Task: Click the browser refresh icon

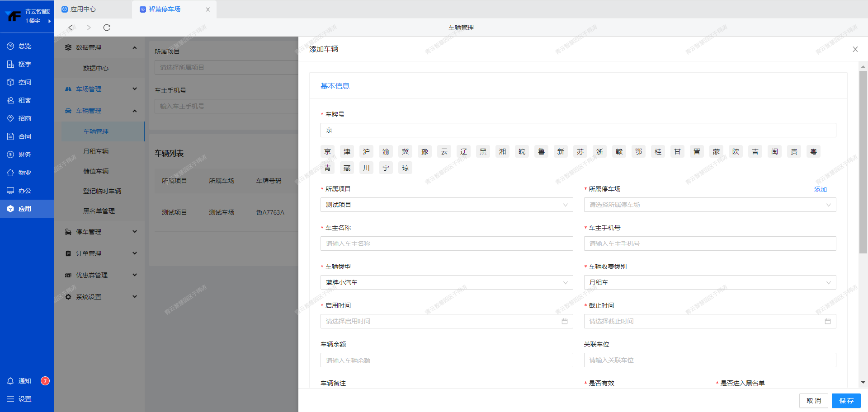Action: coord(107,28)
